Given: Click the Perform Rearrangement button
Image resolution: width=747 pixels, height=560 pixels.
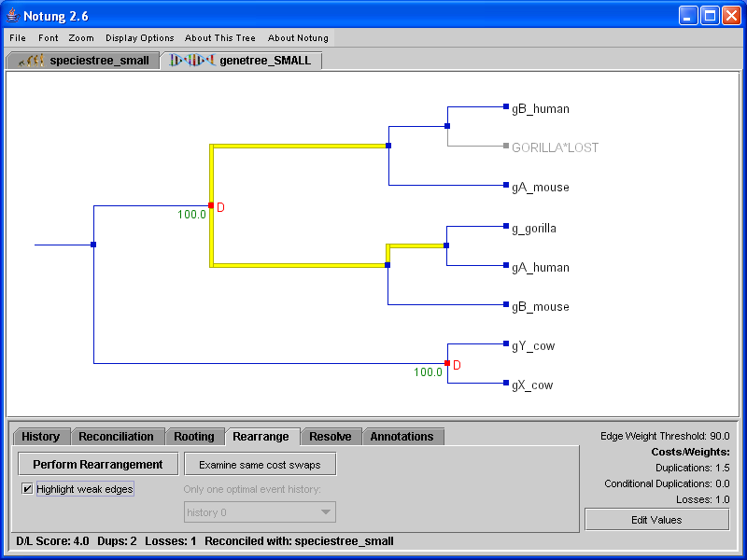Looking at the screenshot, I should [98, 464].
